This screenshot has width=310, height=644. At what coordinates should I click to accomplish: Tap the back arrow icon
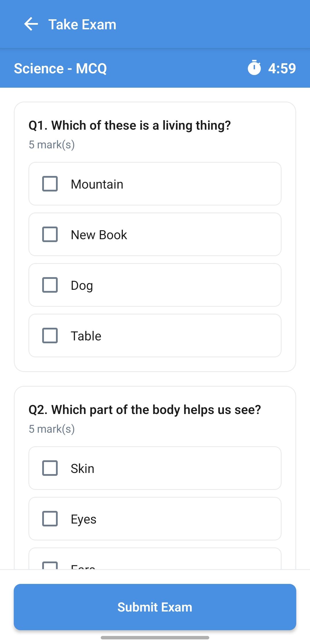pos(31,24)
